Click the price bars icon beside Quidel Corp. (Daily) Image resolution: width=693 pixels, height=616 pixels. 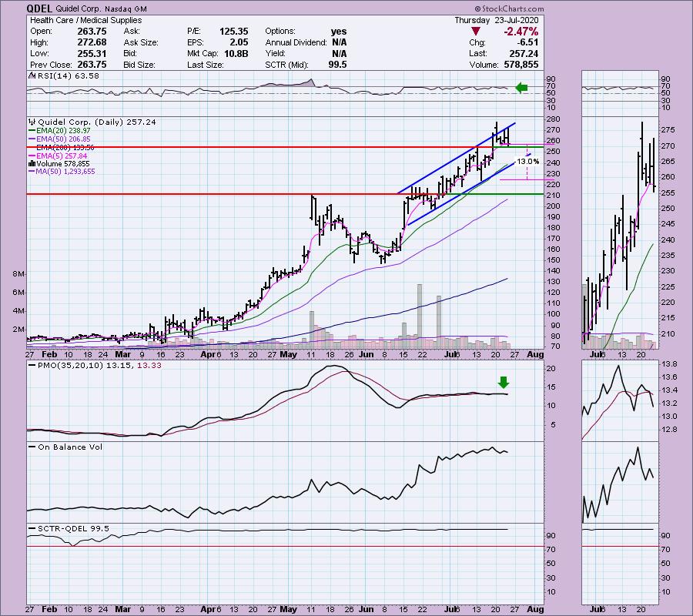[32, 122]
